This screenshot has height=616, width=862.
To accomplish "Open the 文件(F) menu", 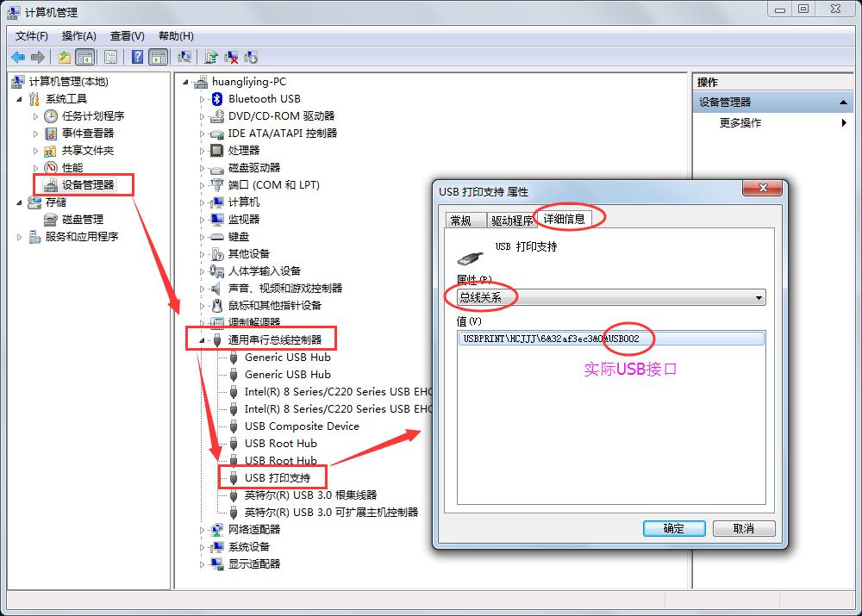I will 32,35.
